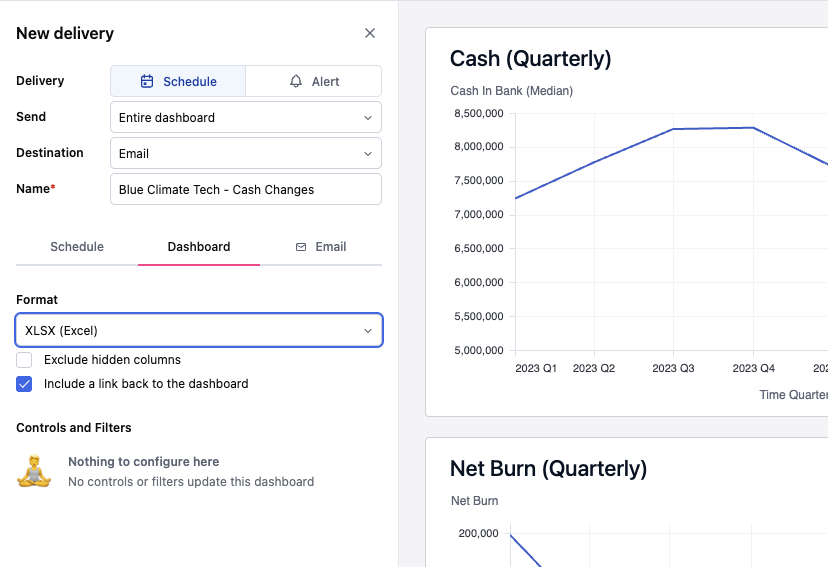Select the Schedule delivery type button
Viewport: 828px width, 567px height.
[x=178, y=81]
